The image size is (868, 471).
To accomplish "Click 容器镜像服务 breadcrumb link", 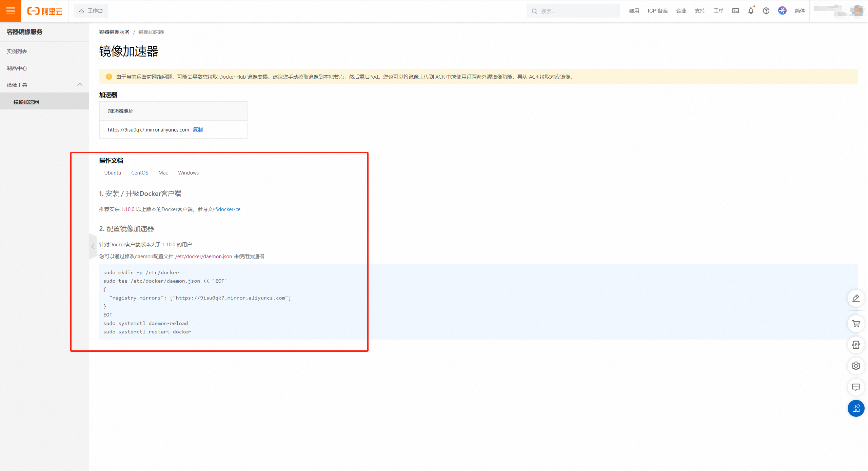I will point(114,32).
